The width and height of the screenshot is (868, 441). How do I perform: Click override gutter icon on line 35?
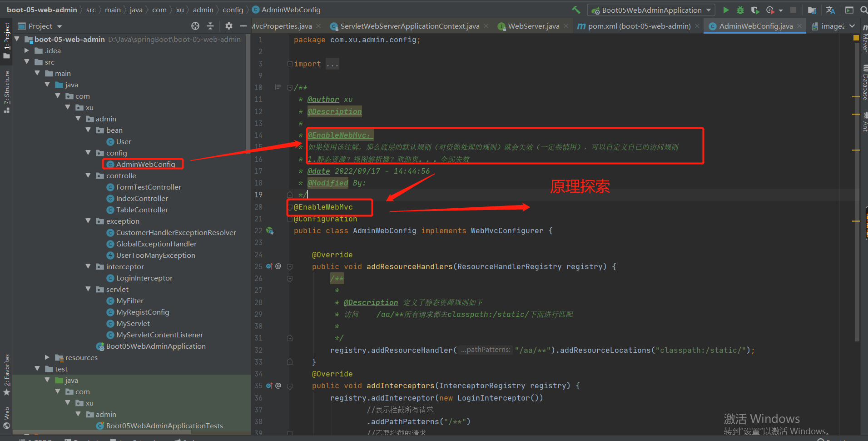(x=269, y=386)
